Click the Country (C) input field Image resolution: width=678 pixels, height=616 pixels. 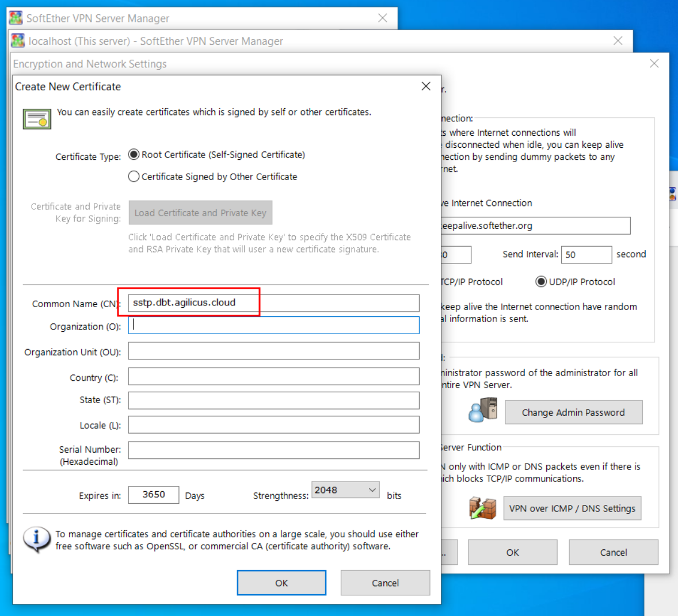pyautogui.click(x=273, y=377)
